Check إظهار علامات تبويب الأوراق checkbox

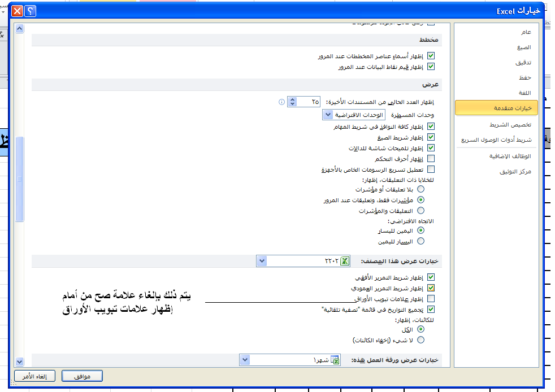click(x=431, y=299)
